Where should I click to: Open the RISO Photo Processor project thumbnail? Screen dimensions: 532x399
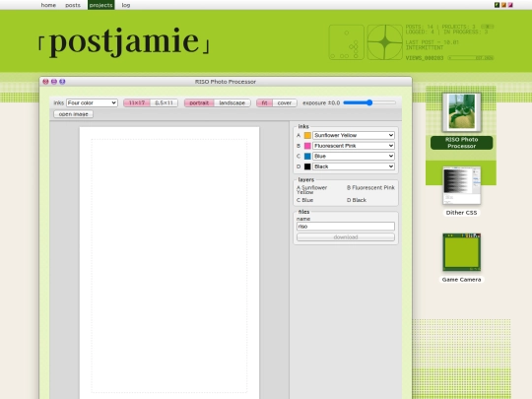click(x=461, y=112)
